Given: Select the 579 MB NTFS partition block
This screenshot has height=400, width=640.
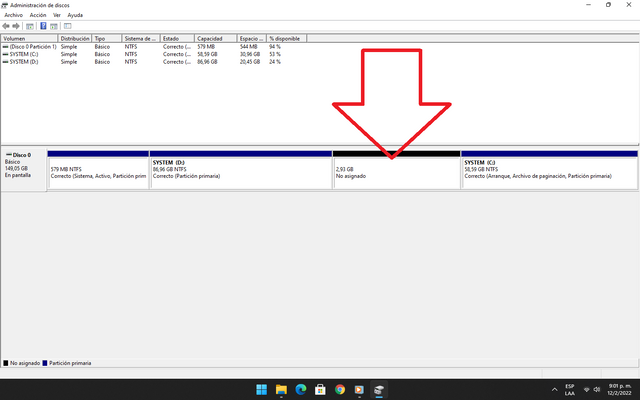Looking at the screenshot, I should 98,170.
